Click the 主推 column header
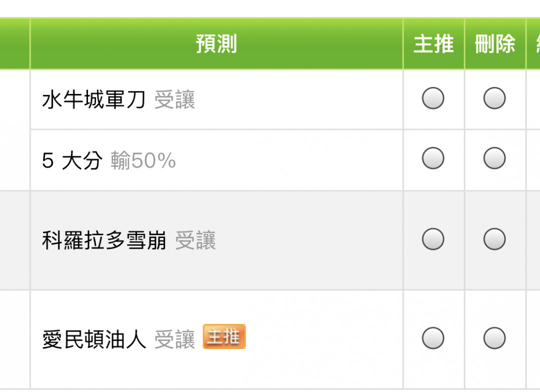Image resolution: width=540 pixels, height=392 pixels. (x=433, y=43)
